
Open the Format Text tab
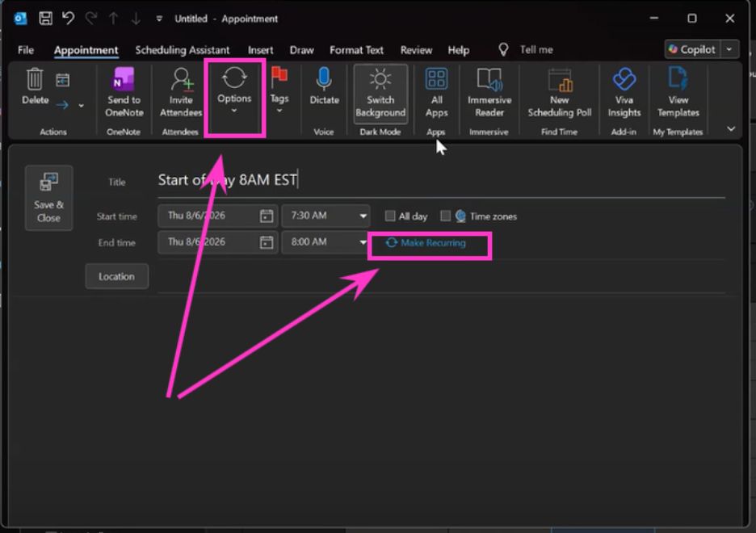click(356, 50)
